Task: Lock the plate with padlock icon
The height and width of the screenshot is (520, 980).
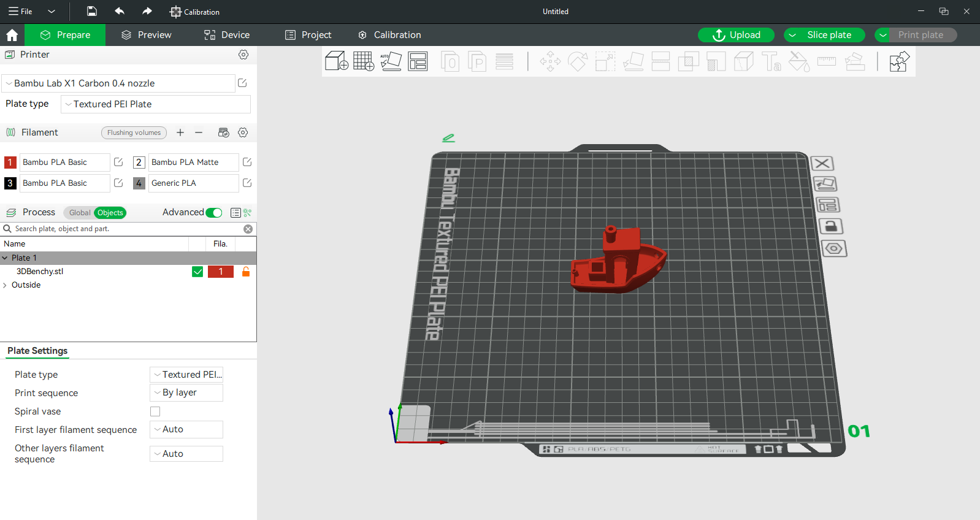Action: (x=831, y=226)
